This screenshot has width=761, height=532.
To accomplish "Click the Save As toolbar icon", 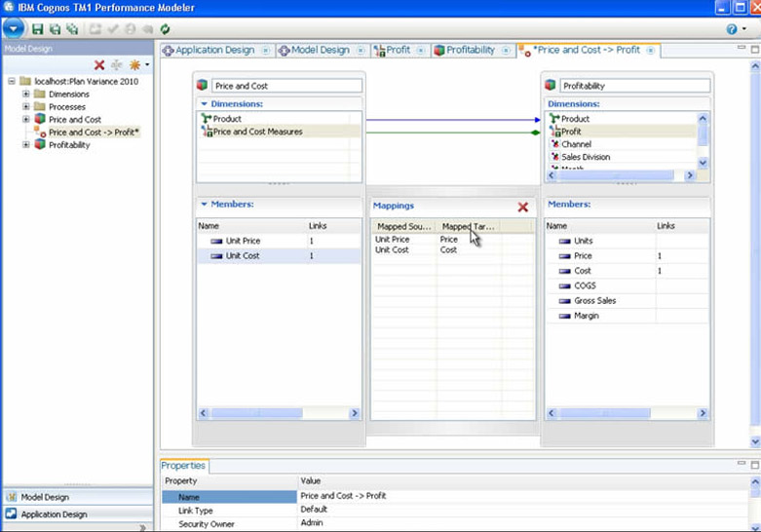I will [55, 29].
